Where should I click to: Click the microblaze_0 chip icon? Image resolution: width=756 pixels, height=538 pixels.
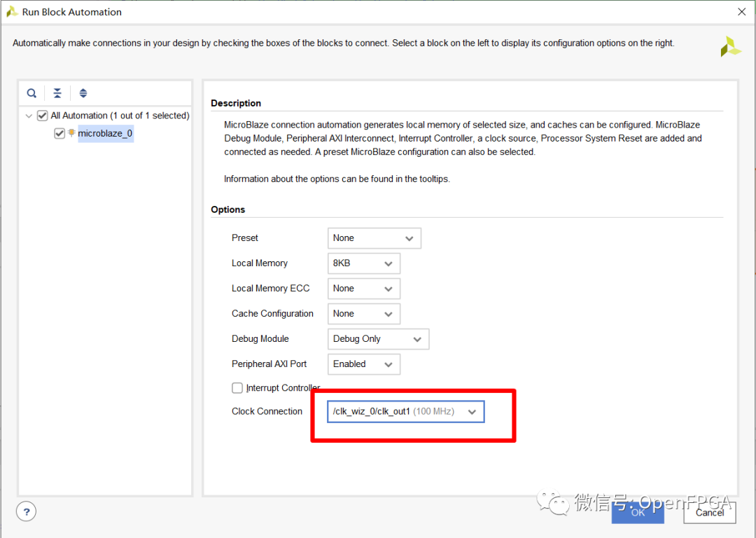pyautogui.click(x=71, y=132)
